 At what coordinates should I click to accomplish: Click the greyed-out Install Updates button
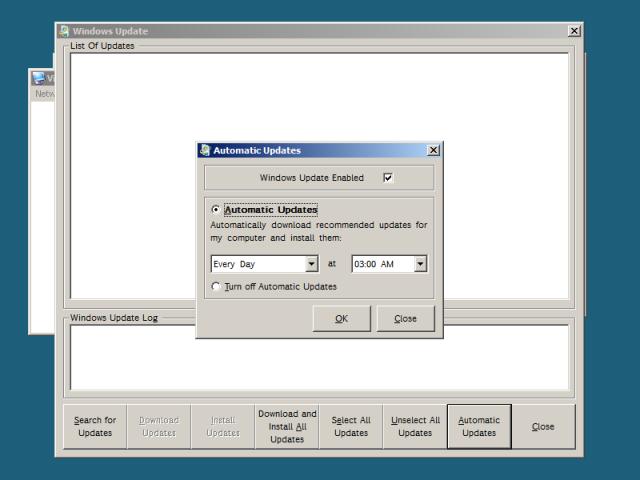tap(223, 427)
